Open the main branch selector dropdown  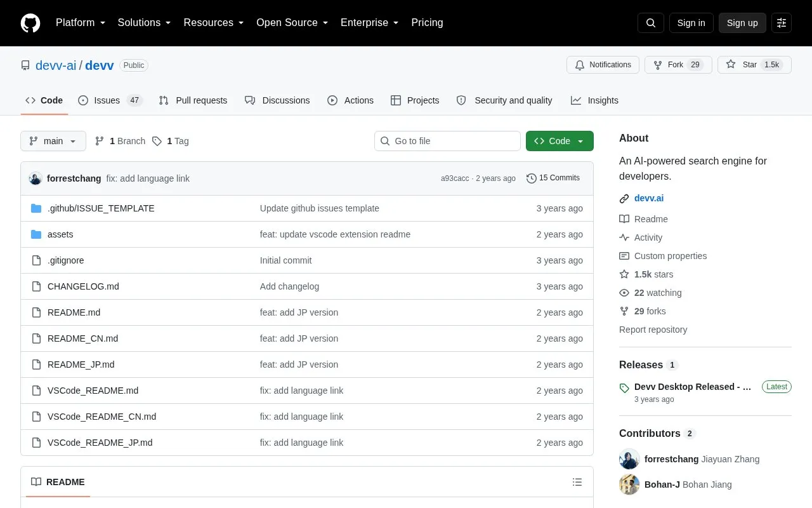[x=53, y=141]
